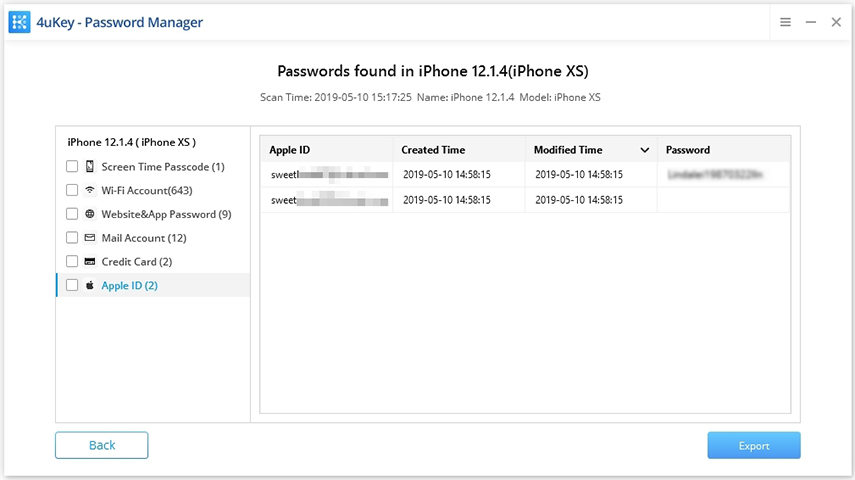The image size is (855, 480).
Task: Click the Credit Card icon
Action: point(90,262)
